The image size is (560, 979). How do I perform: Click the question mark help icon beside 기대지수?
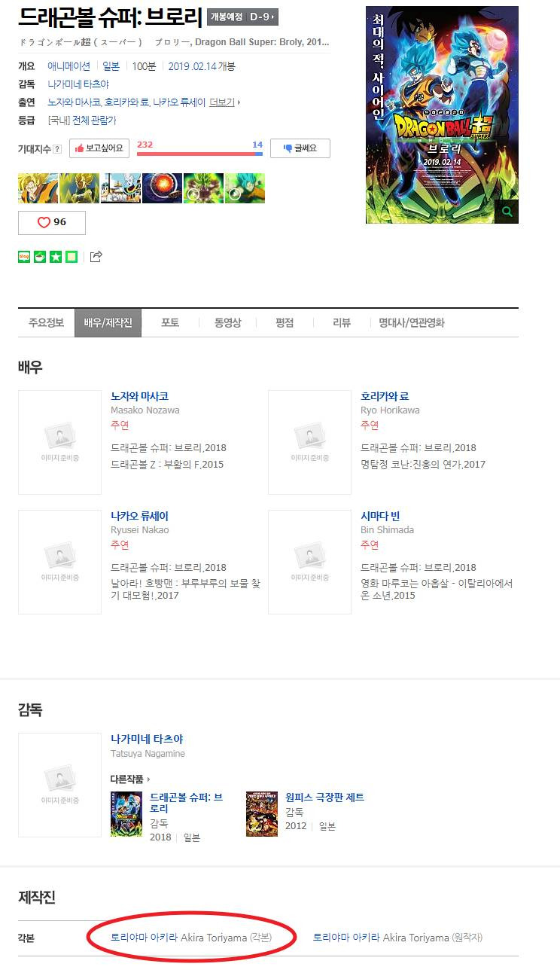[x=57, y=149]
